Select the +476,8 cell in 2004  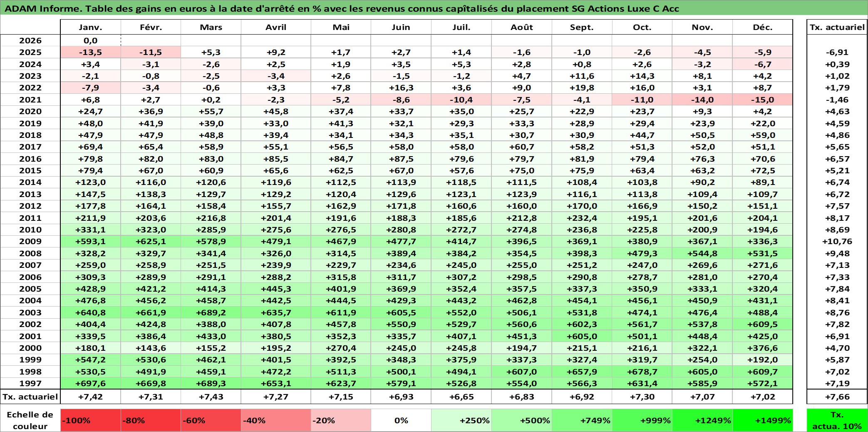[91, 300]
